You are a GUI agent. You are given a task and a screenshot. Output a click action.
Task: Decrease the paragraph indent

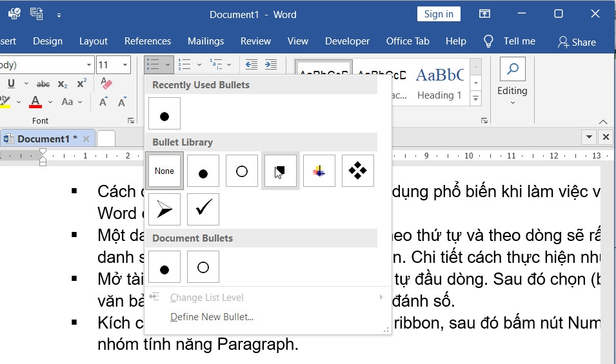[x=252, y=64]
